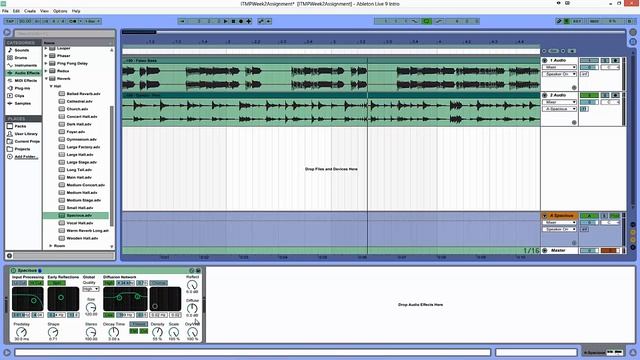Select Drums category in browser
This screenshot has width=640, height=360.
pos(21,58)
